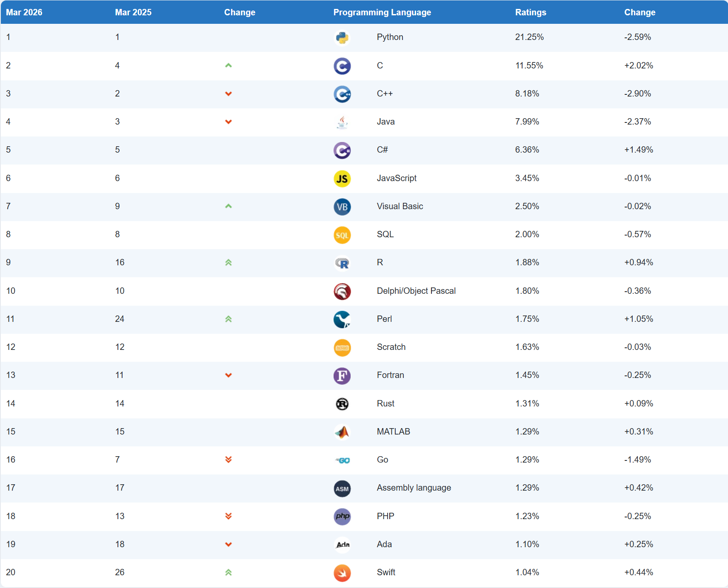Image resolution: width=728 pixels, height=588 pixels.
Task: Click the yellow SQL logo icon
Action: (x=342, y=235)
